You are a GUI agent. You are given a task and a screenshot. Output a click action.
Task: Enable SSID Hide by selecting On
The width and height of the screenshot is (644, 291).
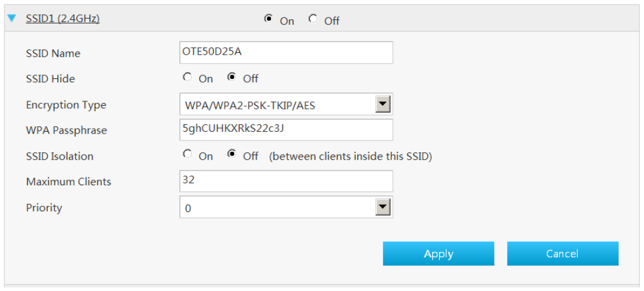(188, 77)
